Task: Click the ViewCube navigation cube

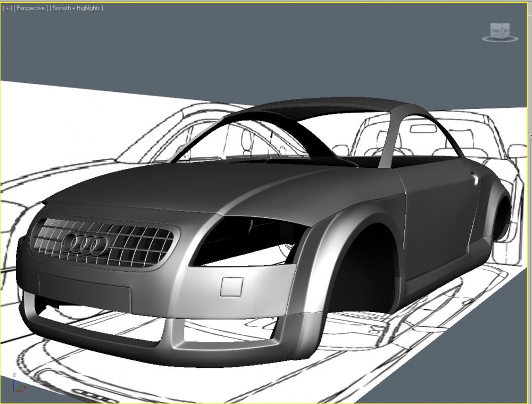Action: coord(500,30)
